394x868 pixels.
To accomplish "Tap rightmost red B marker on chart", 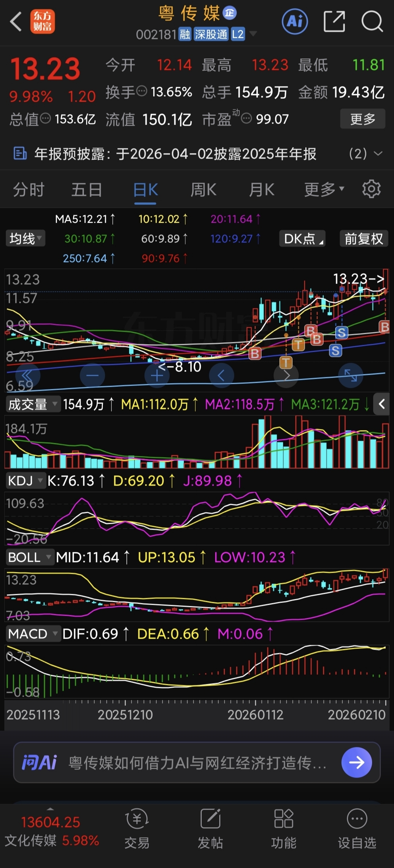I will 384,327.
